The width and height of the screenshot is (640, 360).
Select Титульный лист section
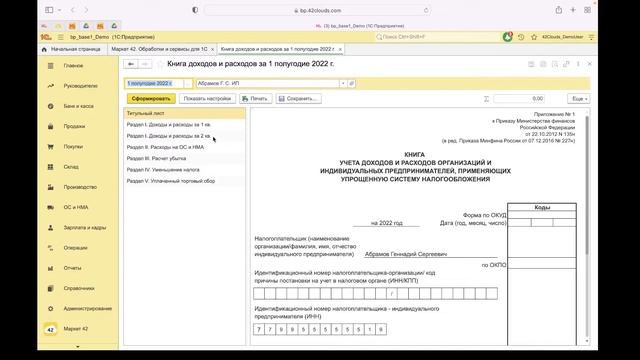184,113
